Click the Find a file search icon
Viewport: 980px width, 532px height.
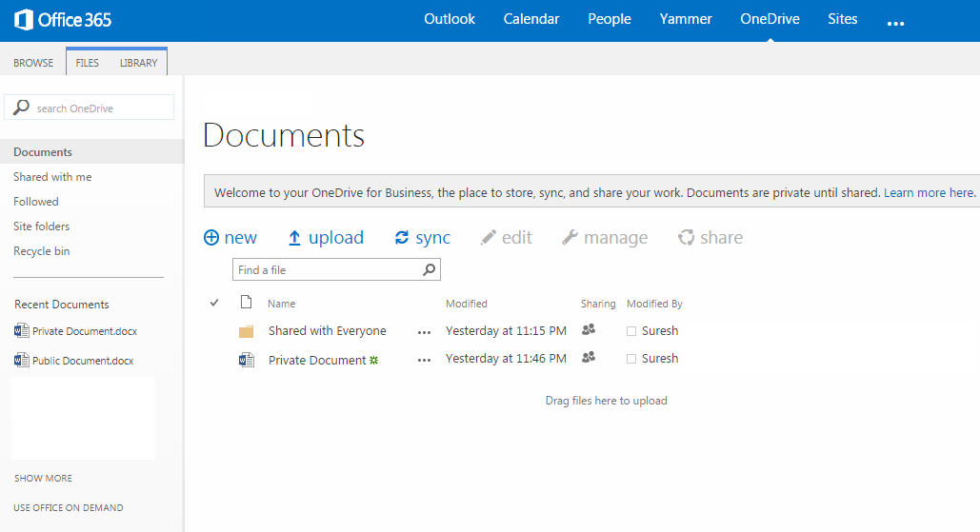coord(430,270)
